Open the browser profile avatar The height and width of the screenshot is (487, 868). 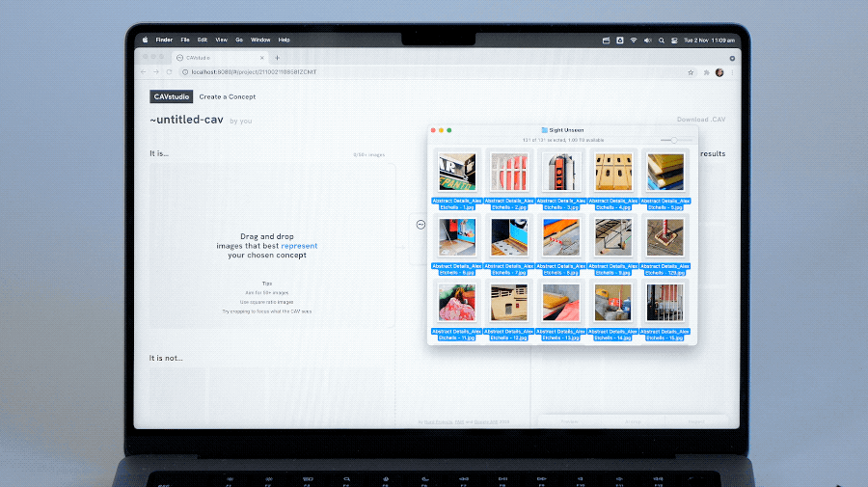point(719,72)
